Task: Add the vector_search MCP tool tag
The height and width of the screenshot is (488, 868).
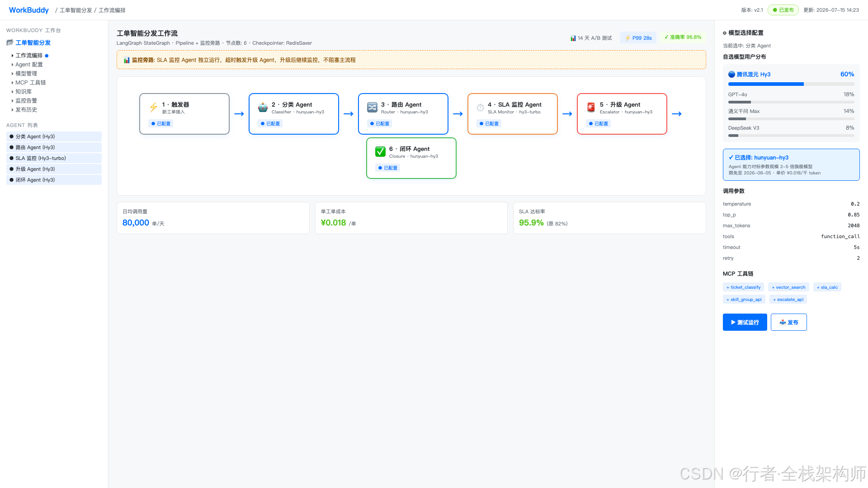Action: coord(788,287)
